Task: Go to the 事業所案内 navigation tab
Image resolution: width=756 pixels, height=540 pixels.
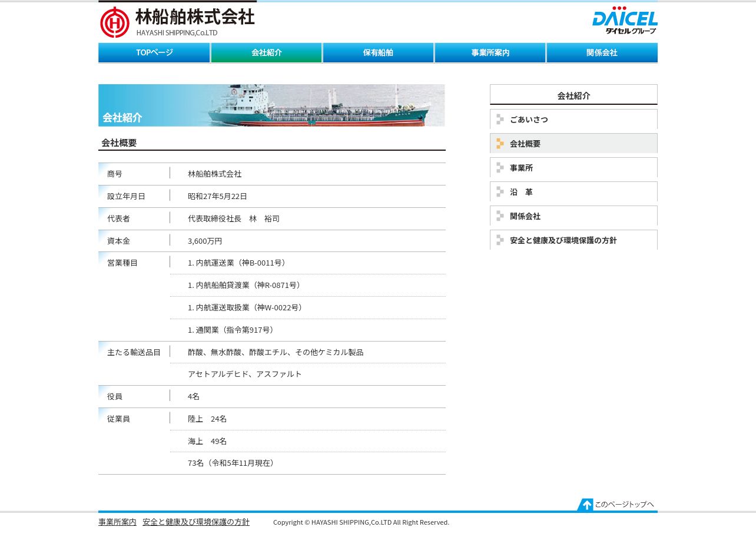Action: [490, 52]
